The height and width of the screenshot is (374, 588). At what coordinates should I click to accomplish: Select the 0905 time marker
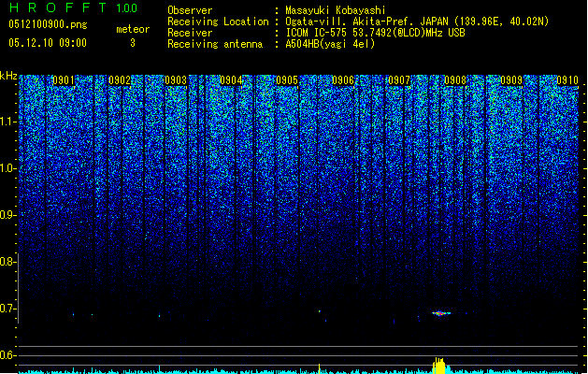click(x=287, y=80)
